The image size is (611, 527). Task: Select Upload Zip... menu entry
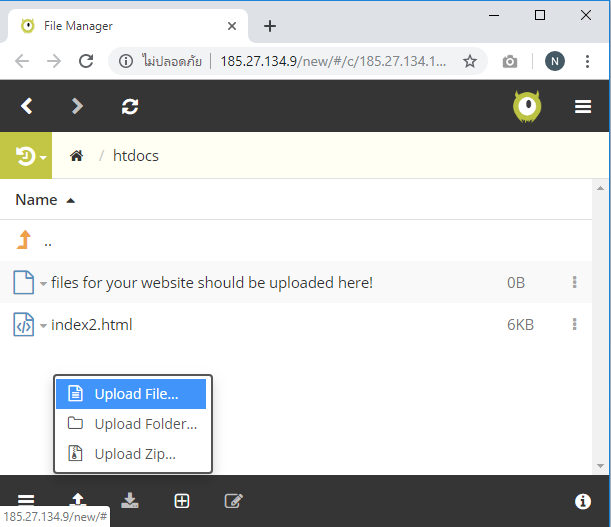click(x=135, y=454)
